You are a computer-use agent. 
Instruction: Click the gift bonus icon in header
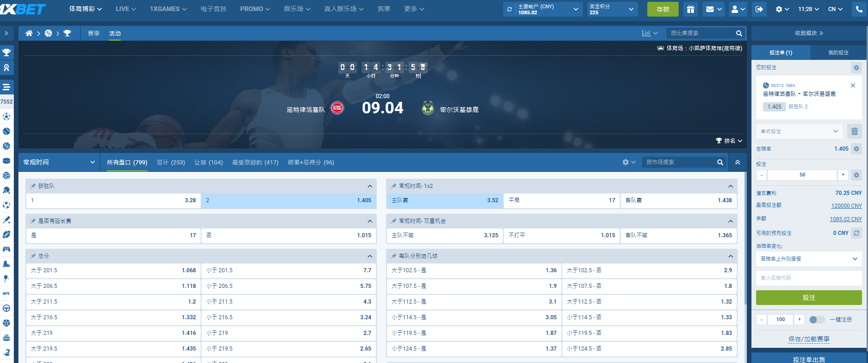pyautogui.click(x=690, y=9)
